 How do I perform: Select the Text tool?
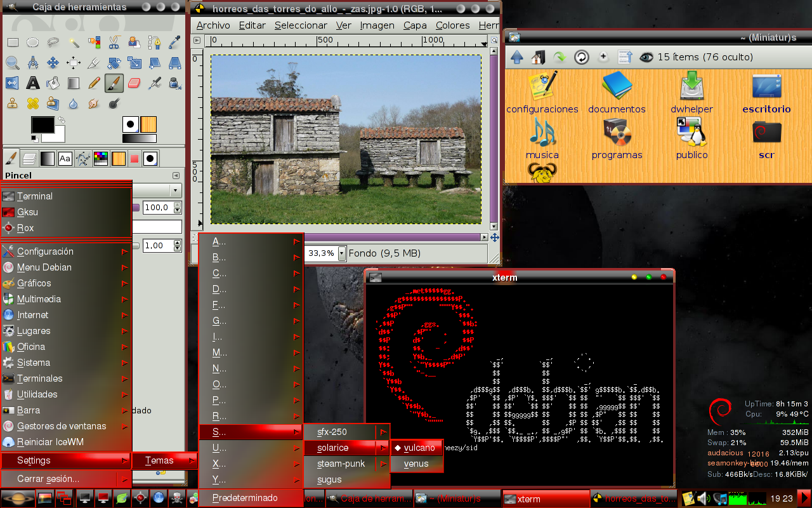[33, 83]
